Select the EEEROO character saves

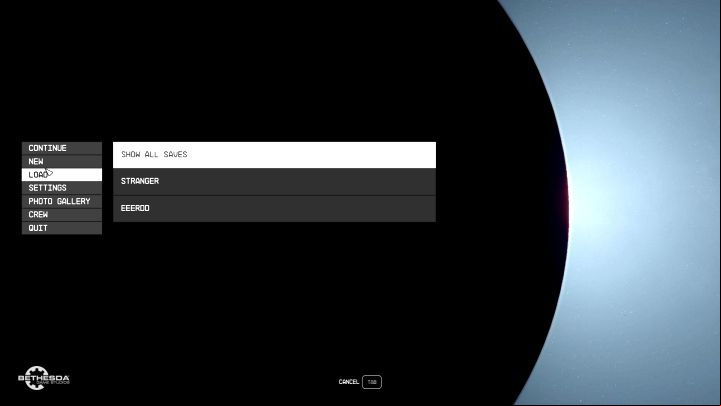[274, 209]
